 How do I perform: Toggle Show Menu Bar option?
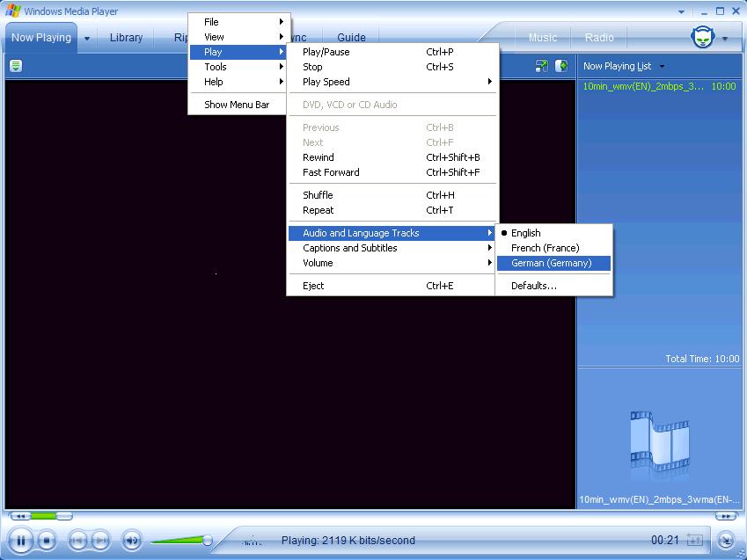pyautogui.click(x=238, y=105)
